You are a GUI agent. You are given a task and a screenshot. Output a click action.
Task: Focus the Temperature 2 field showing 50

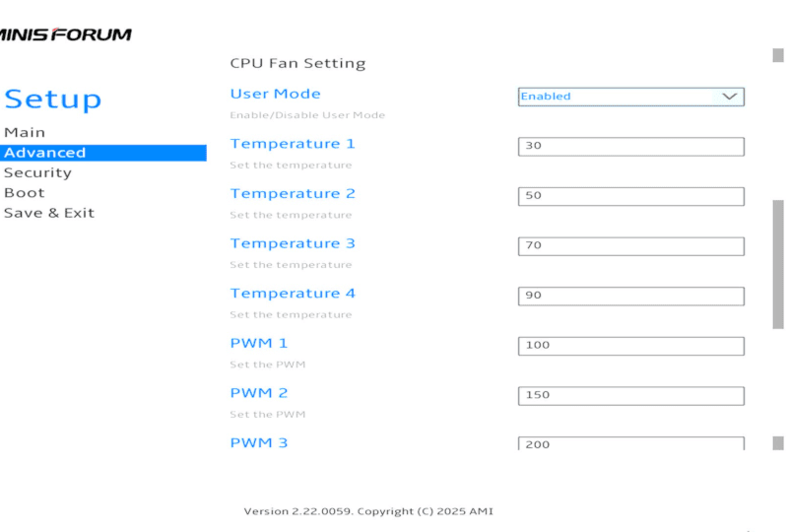(630, 196)
